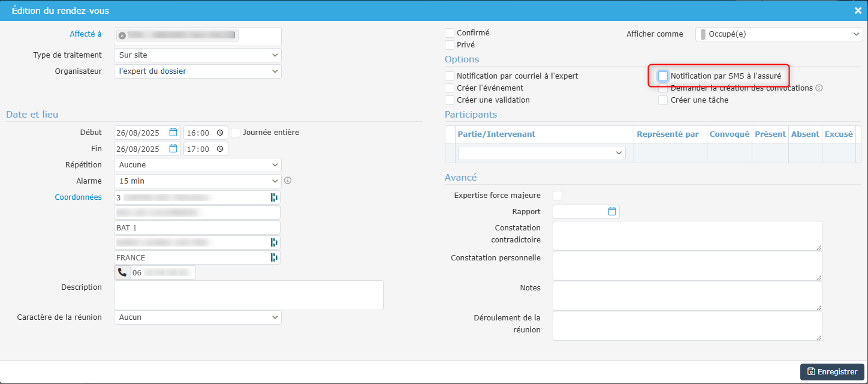Viewport: 868px width, 384px height.
Task: Open the calendar picker for Début date
Action: [x=173, y=133]
